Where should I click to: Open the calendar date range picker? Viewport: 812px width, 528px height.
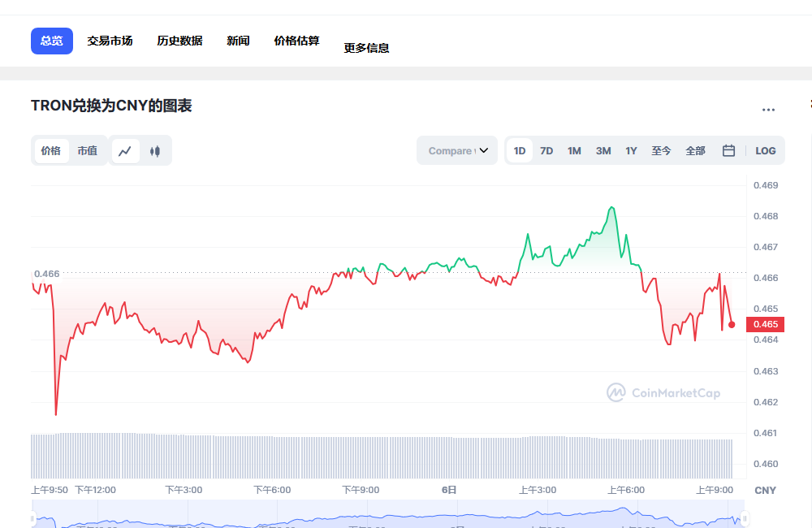click(x=728, y=151)
